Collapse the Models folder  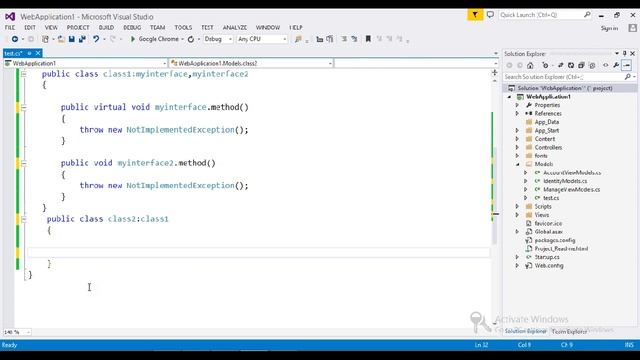(x=517, y=164)
